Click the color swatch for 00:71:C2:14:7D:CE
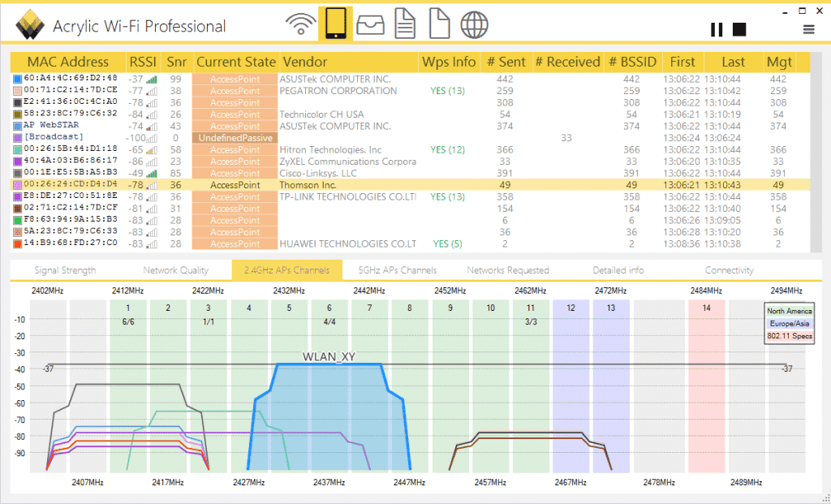831x504 pixels. tap(17, 91)
